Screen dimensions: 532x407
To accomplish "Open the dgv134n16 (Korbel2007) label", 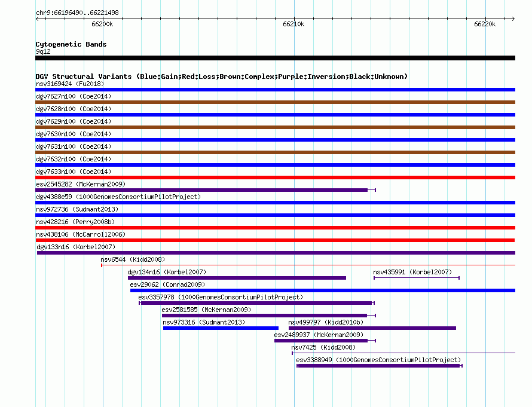I will [167, 272].
